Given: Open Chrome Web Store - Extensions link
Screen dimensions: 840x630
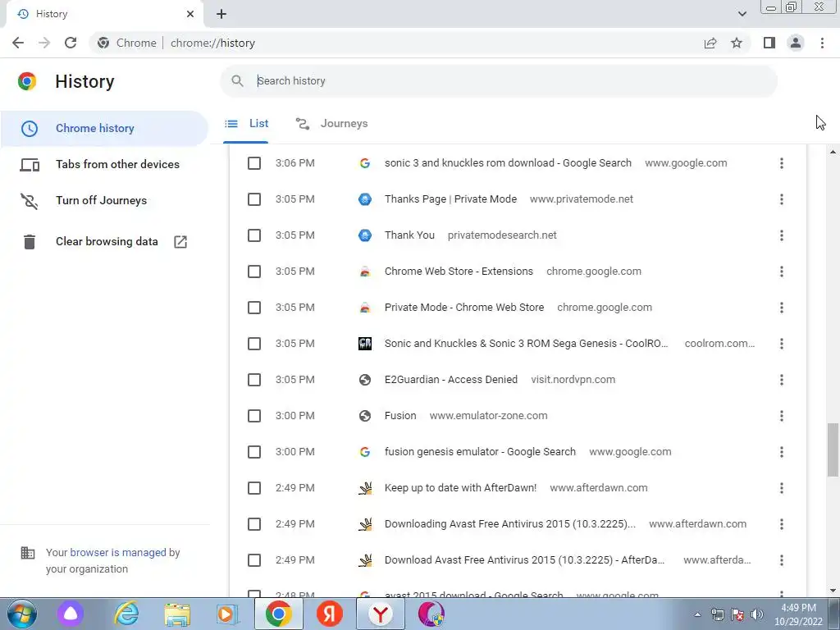Looking at the screenshot, I should pyautogui.click(x=459, y=272).
